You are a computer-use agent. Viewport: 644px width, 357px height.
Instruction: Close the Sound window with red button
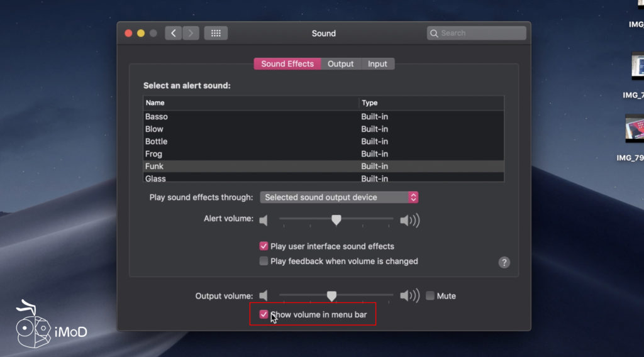coord(128,33)
